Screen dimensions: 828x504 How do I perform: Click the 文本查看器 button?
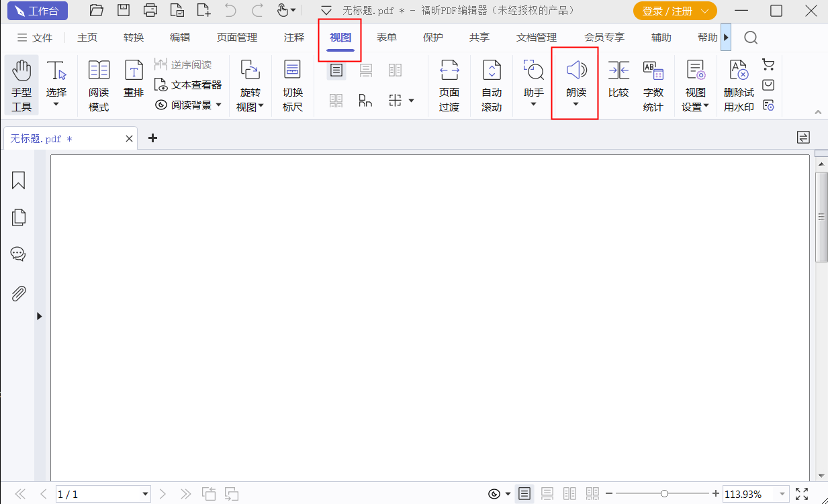click(188, 85)
